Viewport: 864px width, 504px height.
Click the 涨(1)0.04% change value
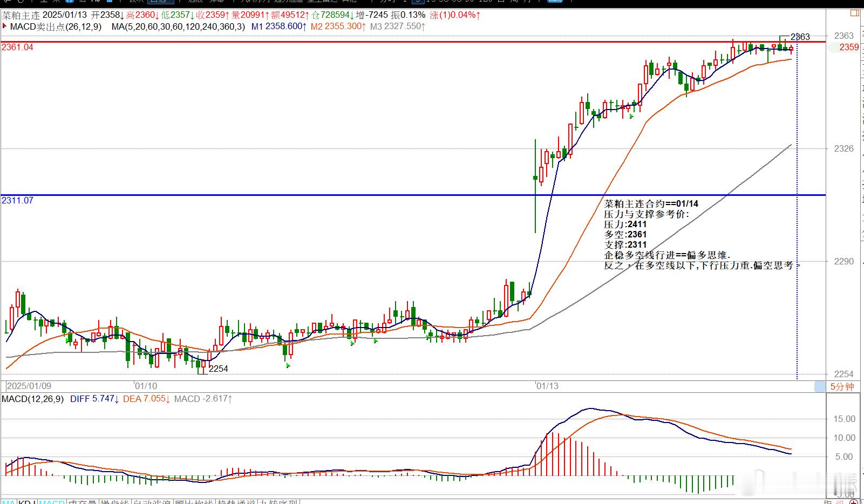(x=455, y=15)
